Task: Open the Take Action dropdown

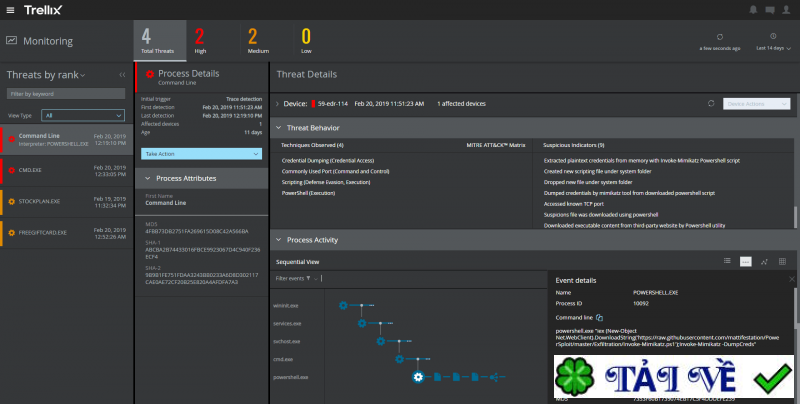Action: click(202, 153)
